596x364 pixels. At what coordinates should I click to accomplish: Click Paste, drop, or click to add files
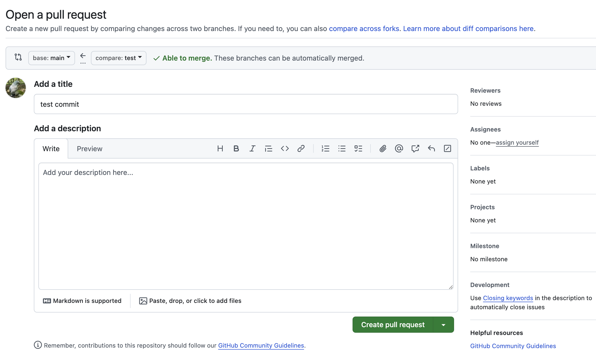[x=190, y=301]
